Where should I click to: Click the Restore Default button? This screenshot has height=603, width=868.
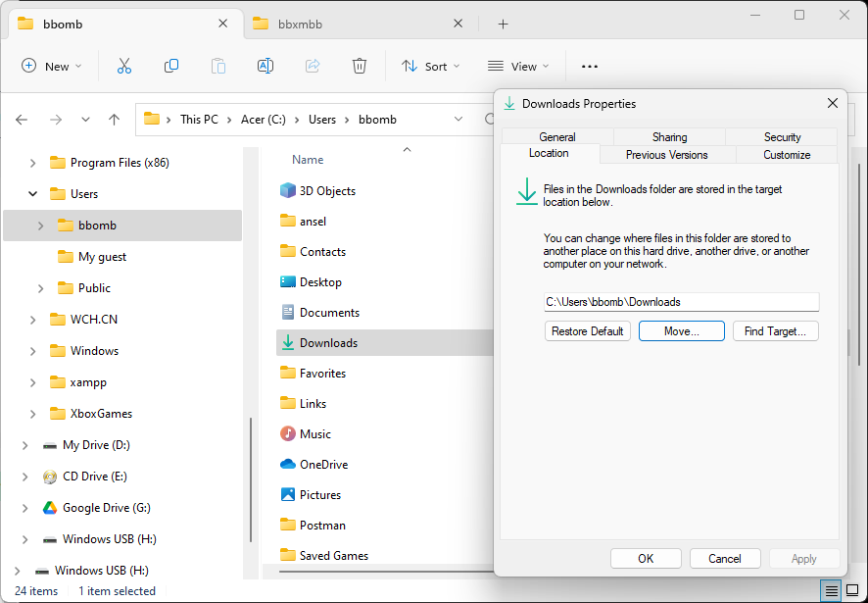coord(587,331)
